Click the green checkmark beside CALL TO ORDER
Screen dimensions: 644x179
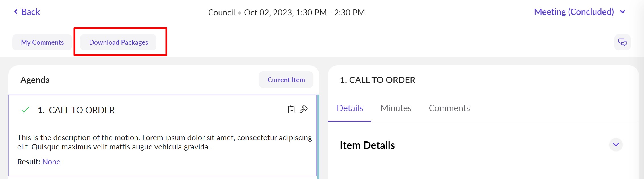click(x=25, y=110)
